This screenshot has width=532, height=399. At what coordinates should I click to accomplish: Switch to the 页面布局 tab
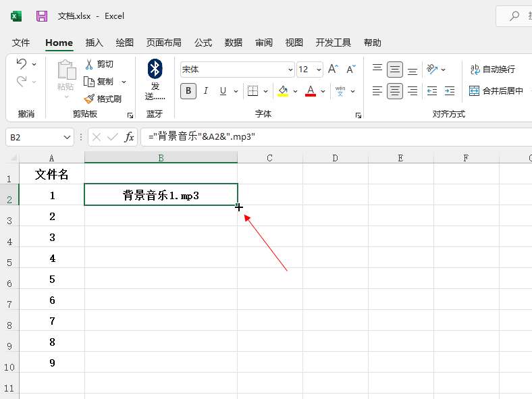pyautogui.click(x=163, y=43)
